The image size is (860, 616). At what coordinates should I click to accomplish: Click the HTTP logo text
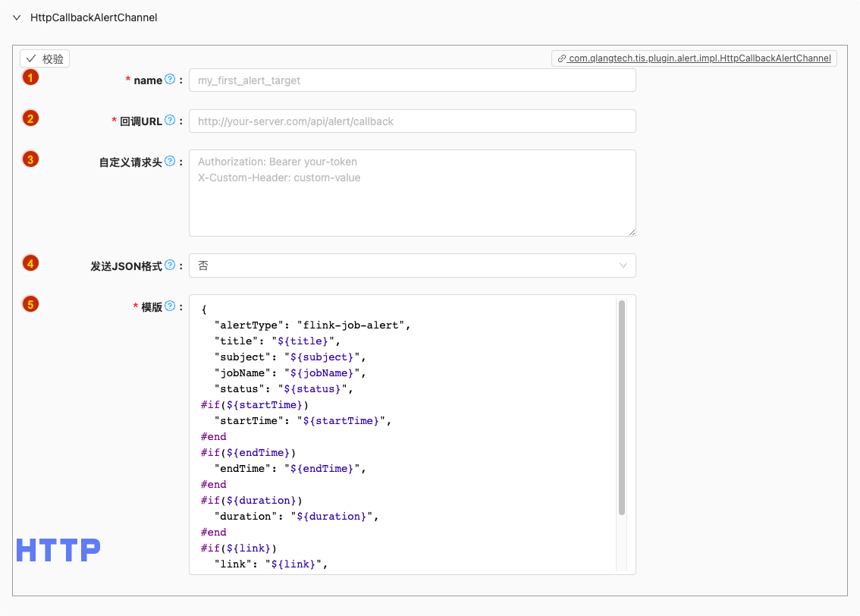coord(58,550)
